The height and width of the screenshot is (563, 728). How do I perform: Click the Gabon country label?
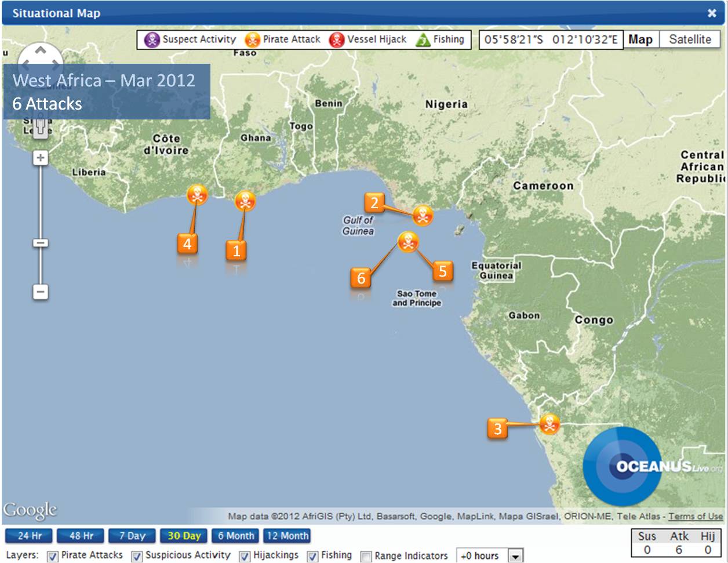click(524, 316)
